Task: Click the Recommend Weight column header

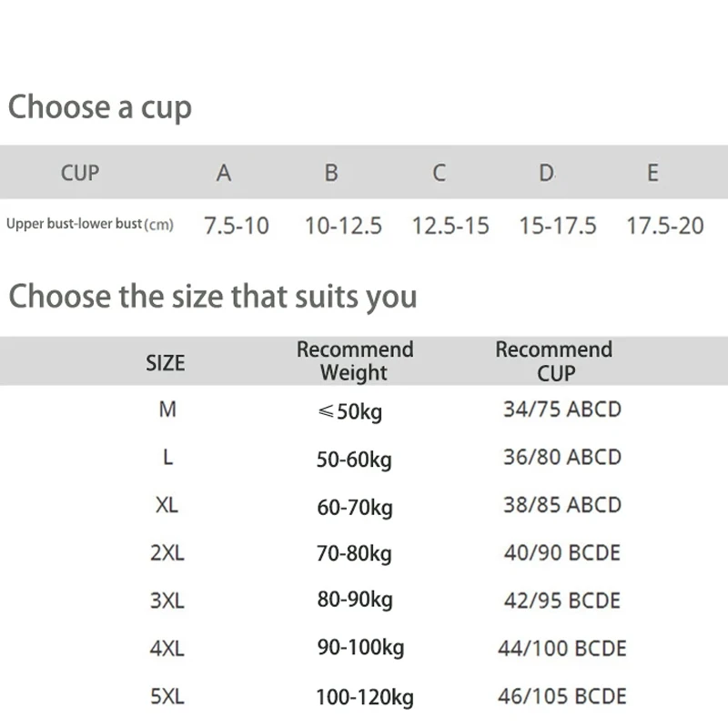Action: point(355,361)
